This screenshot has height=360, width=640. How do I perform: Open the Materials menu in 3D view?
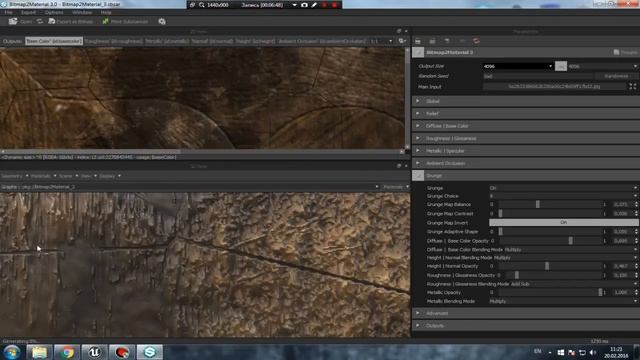[x=43, y=176]
